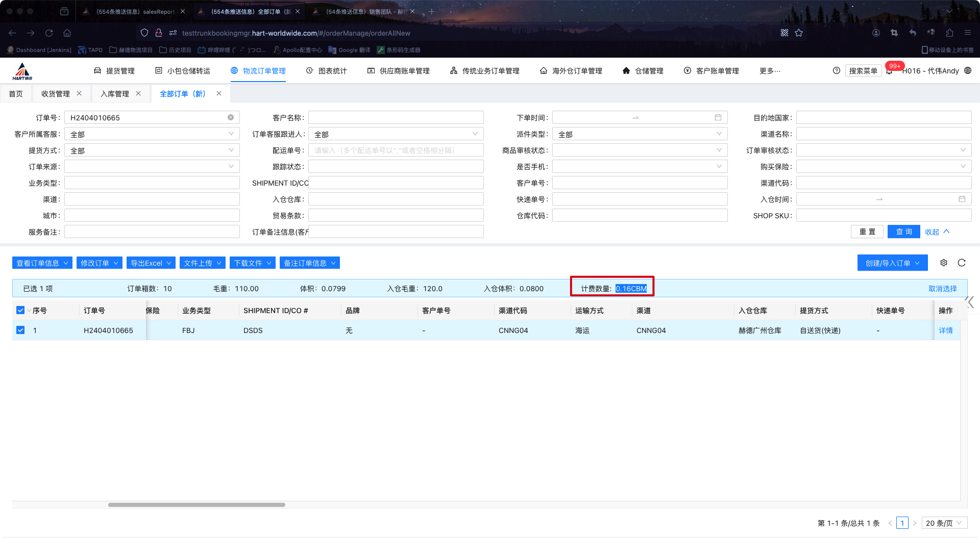Click the horizontal table scrollbar
The height and width of the screenshot is (538, 980).
click(197, 505)
